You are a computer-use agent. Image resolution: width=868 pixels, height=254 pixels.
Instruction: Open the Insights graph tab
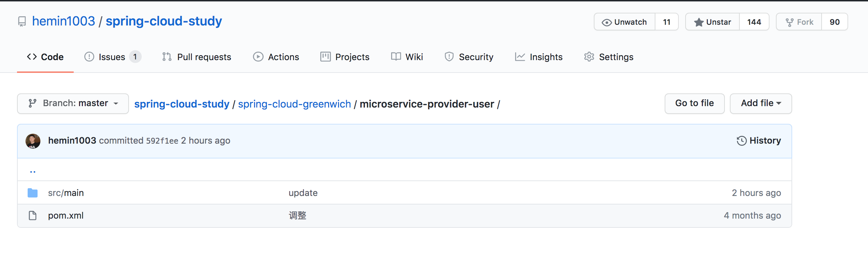point(539,57)
